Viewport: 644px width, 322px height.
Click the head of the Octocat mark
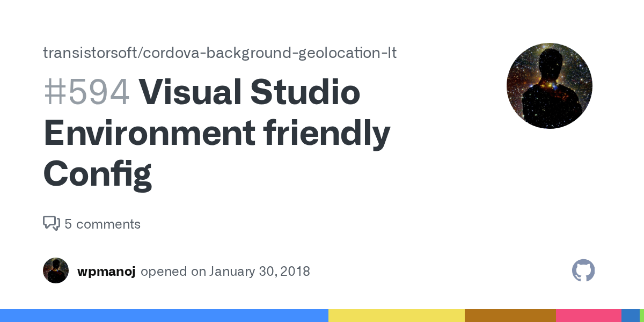coord(583,268)
